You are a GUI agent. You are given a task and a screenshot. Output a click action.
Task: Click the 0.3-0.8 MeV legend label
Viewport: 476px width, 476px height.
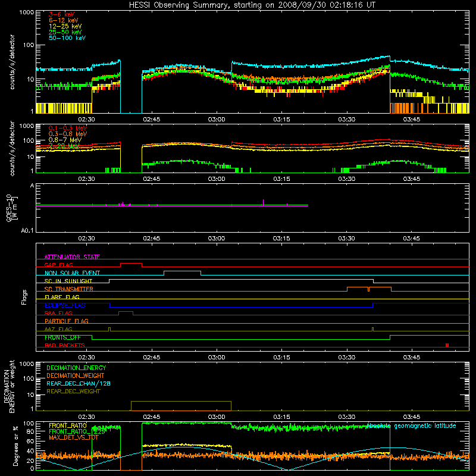(68, 134)
